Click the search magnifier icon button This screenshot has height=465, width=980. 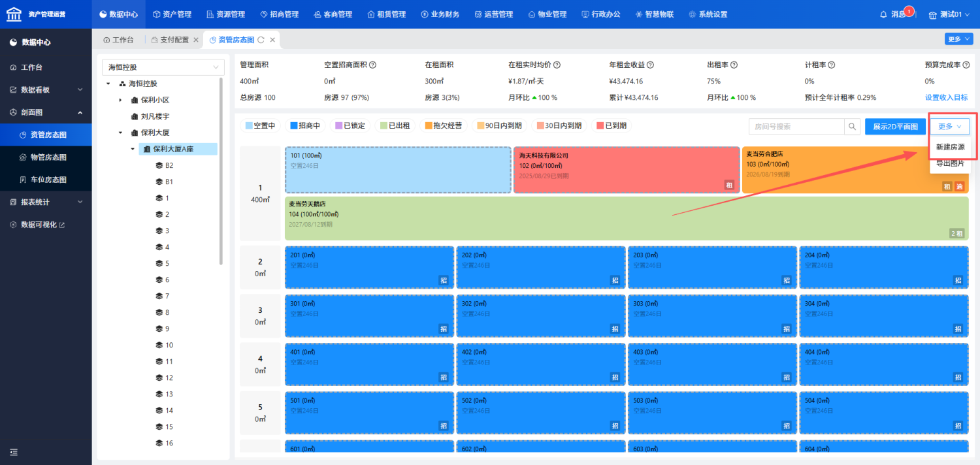pyautogui.click(x=852, y=127)
